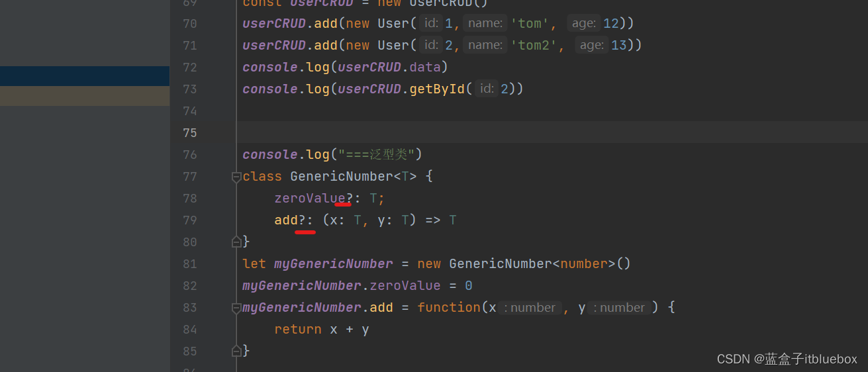Click the :number hint after parameter y
Image resolution: width=868 pixels, height=372 pixels.
(619, 308)
